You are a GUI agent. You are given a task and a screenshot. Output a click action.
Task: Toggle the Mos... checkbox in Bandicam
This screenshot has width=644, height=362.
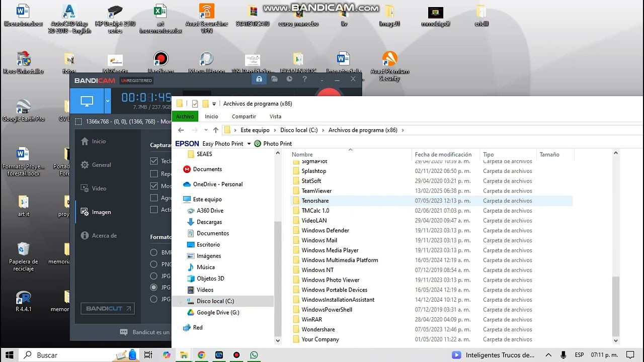click(x=154, y=186)
